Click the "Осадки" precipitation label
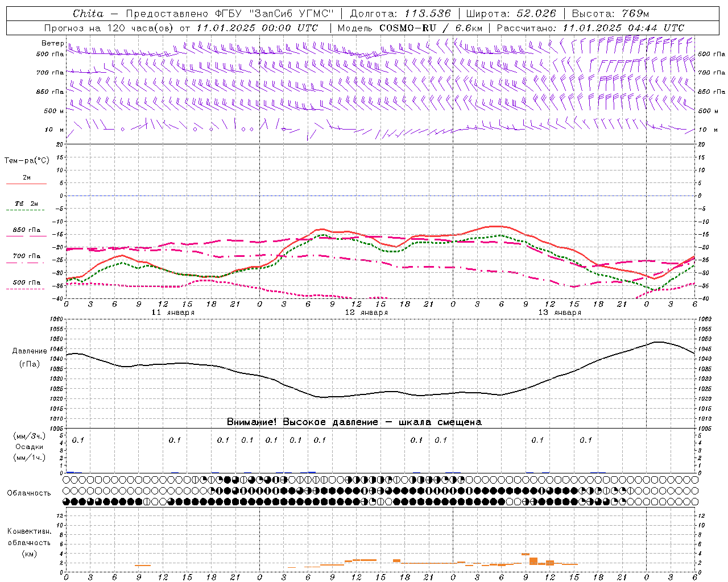The height and width of the screenshot is (582, 728). [x=30, y=447]
